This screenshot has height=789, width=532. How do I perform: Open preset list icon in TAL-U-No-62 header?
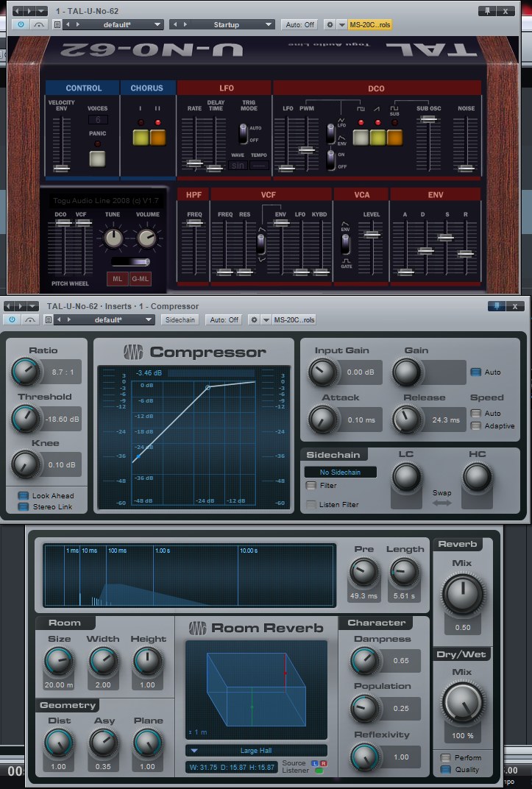coord(57,24)
